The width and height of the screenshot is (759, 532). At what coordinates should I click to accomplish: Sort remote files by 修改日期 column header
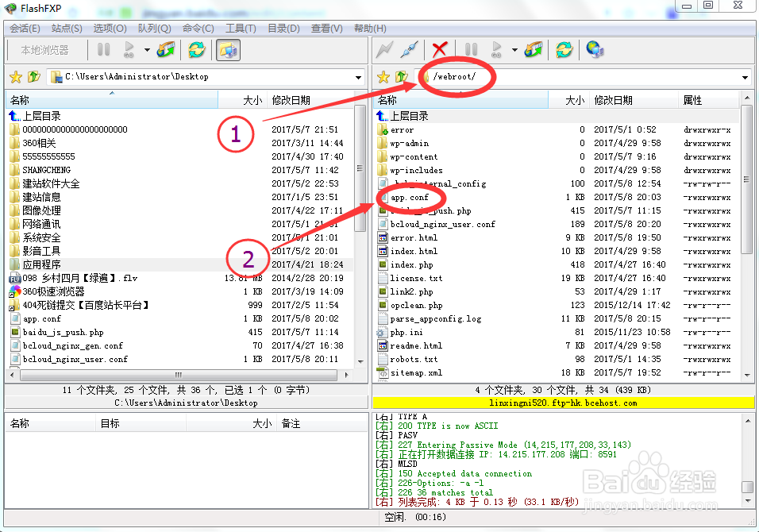pyautogui.click(x=633, y=100)
